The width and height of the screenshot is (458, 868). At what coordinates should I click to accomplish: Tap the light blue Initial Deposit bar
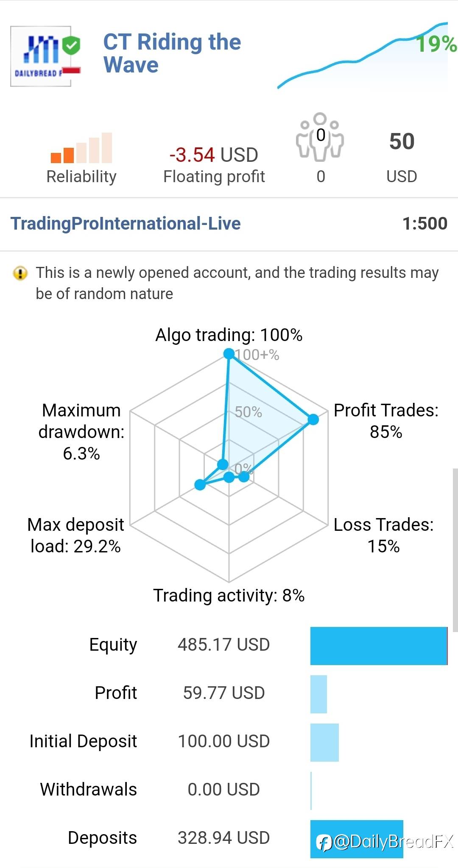(x=324, y=743)
